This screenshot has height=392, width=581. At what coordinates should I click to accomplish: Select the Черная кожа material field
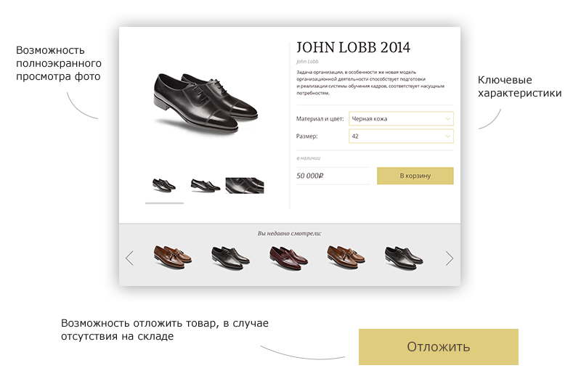(x=401, y=119)
